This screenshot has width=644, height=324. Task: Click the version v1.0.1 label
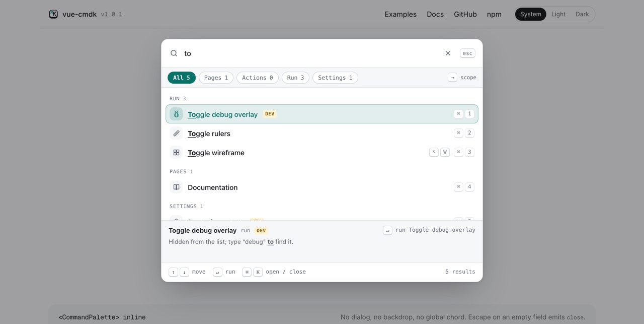(112, 14)
